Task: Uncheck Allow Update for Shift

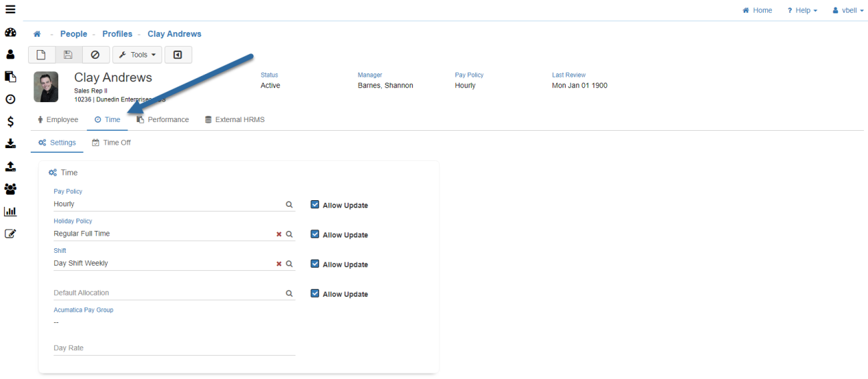Action: [315, 264]
